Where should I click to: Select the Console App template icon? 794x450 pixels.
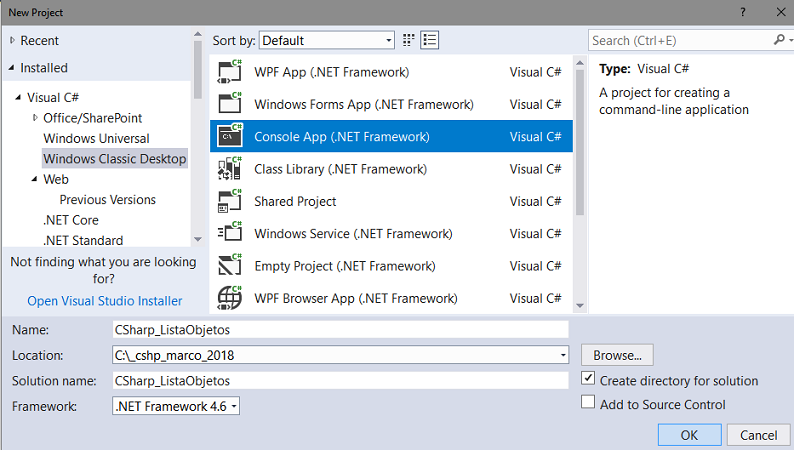pyautogui.click(x=229, y=136)
